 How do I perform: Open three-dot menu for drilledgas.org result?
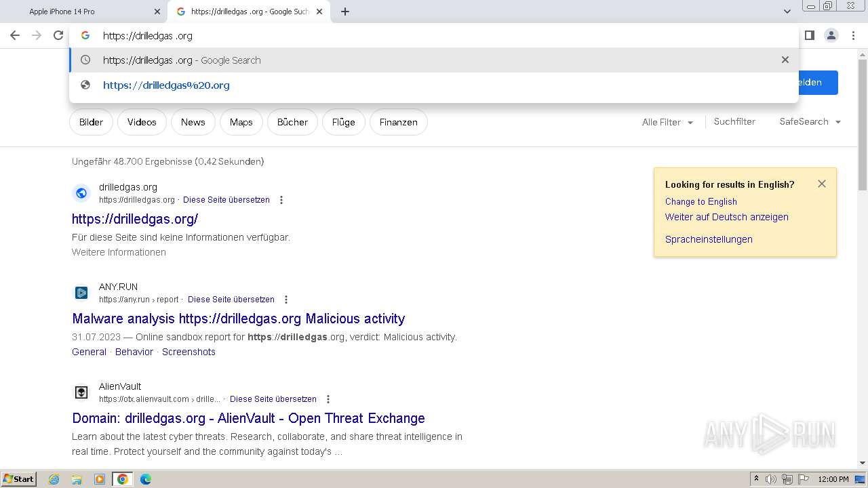coord(281,200)
